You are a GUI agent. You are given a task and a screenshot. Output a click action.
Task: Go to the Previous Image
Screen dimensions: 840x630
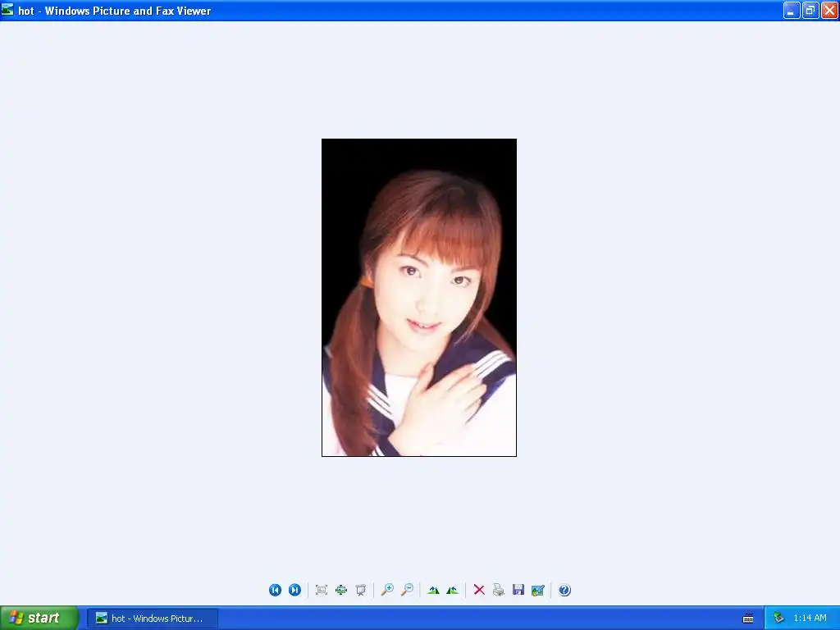coord(276,590)
